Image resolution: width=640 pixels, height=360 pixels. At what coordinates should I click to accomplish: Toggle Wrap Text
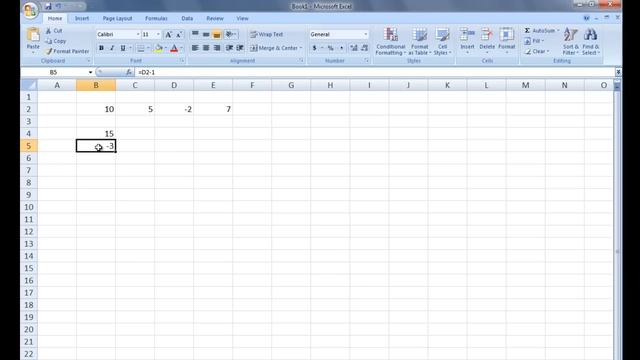click(x=267, y=34)
